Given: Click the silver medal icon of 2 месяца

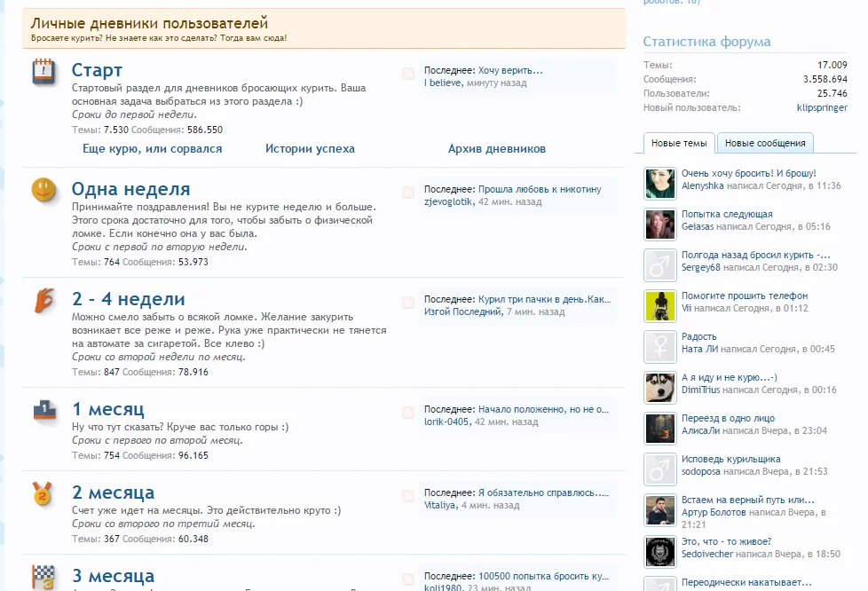Looking at the screenshot, I should (x=42, y=494).
